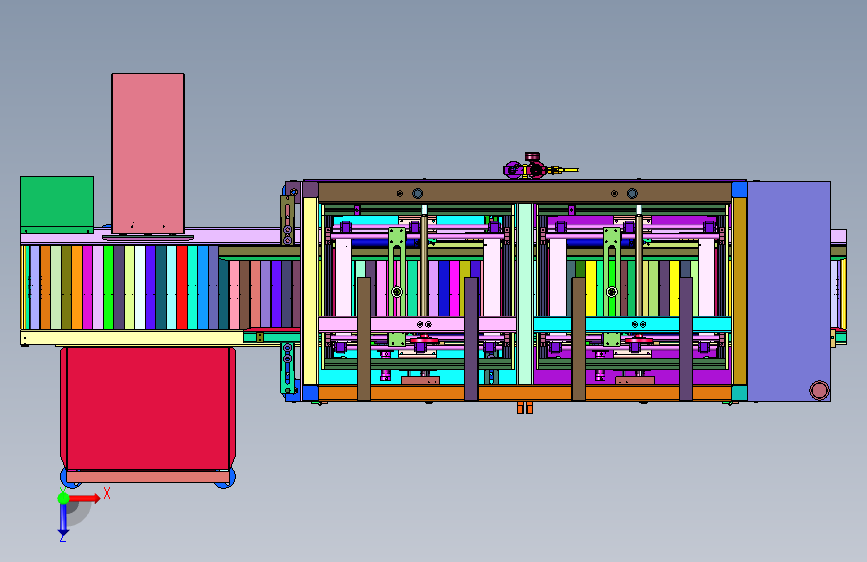867x562 pixels.
Task: Click the red X axis arrow of the triad
Action: pos(84,498)
